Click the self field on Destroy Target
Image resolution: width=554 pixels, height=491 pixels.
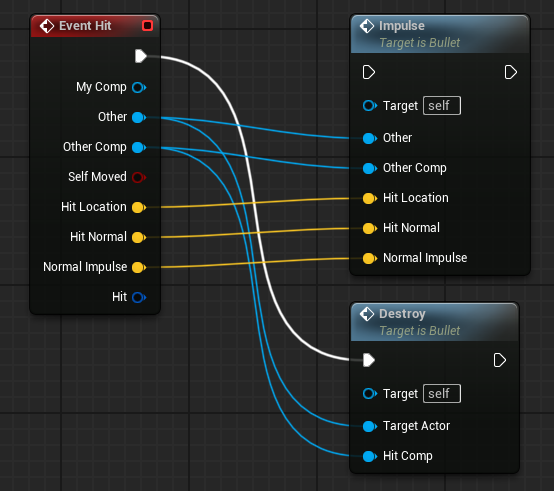(442, 394)
